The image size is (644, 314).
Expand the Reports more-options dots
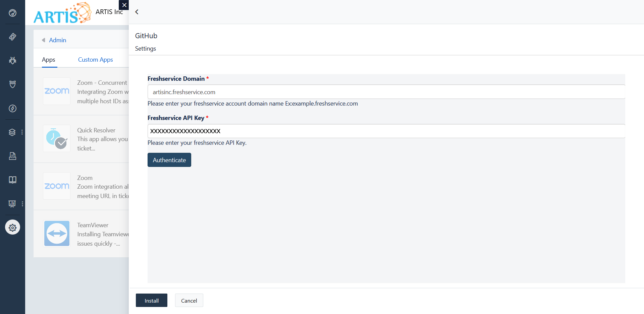22,204
